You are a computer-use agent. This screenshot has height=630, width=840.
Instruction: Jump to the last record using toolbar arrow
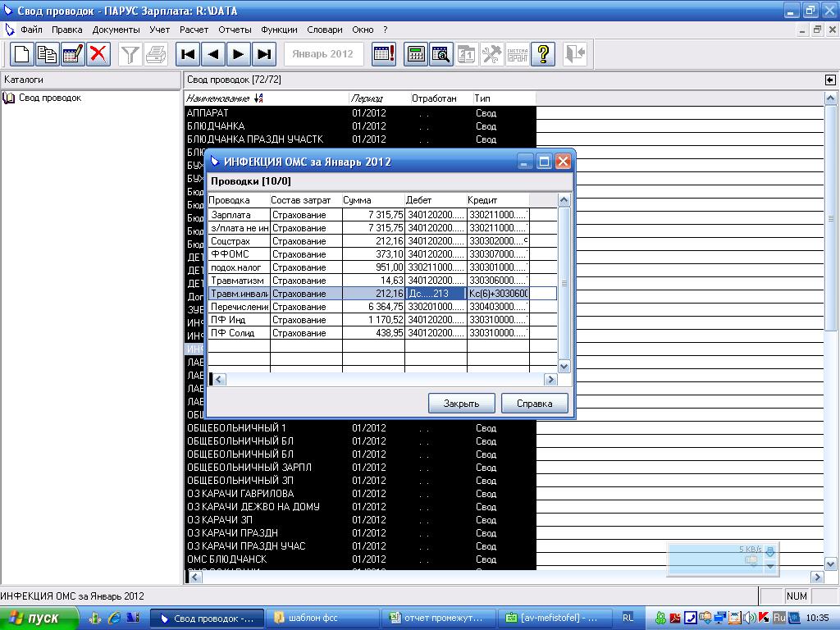pos(264,55)
